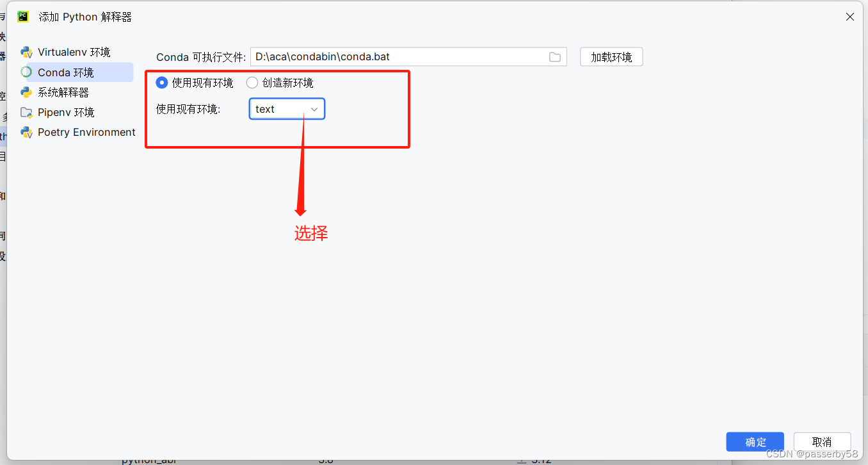The image size is (868, 465).
Task: Click the 加载环境 button
Action: coord(611,57)
